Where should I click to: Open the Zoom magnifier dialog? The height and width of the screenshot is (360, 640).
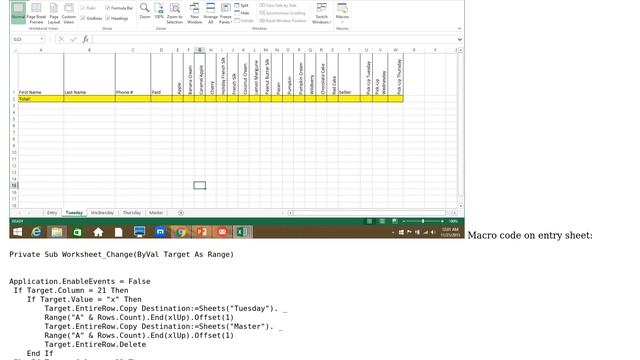click(x=144, y=11)
